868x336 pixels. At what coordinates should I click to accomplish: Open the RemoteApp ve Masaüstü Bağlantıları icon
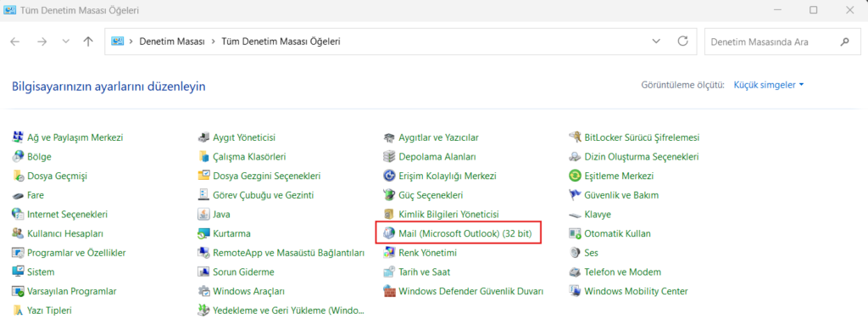[x=203, y=253]
